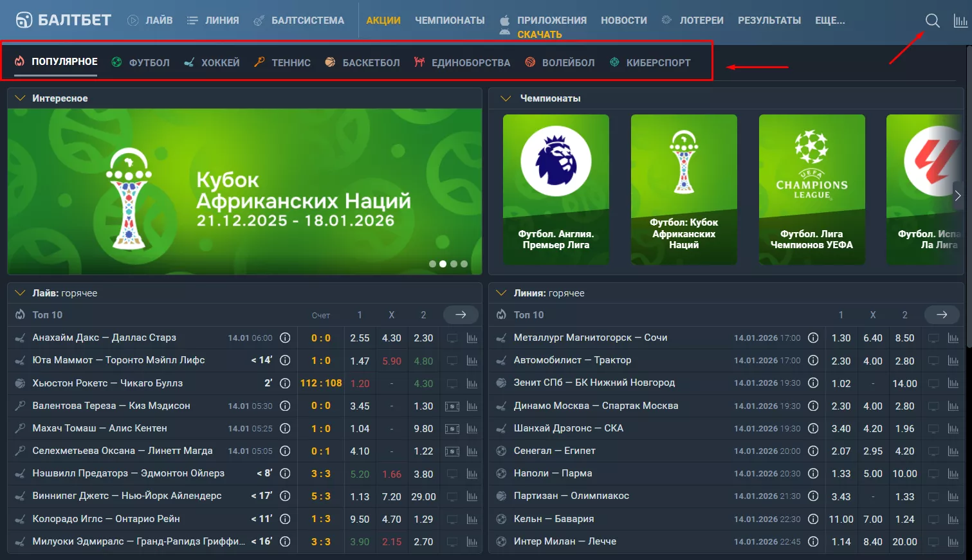Select draw odds 4.00 for Динамо Москва — Спартак
This screenshot has height=560, width=972.
pyautogui.click(x=872, y=406)
